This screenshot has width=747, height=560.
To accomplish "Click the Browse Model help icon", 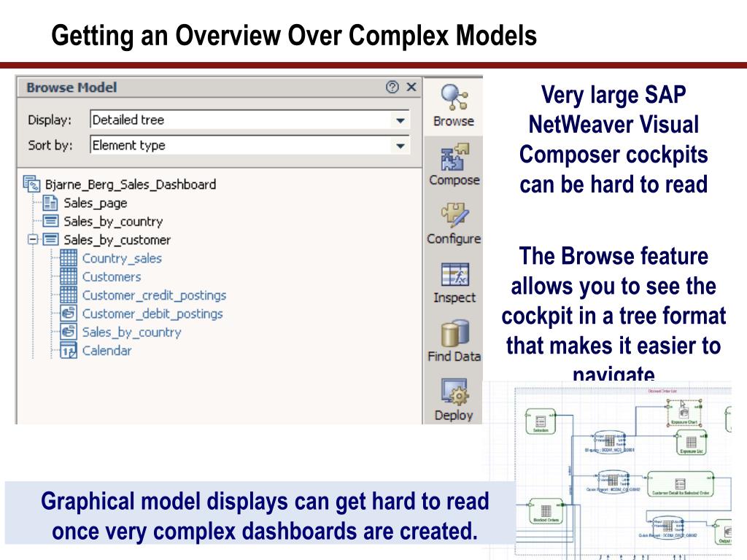I will pyautogui.click(x=392, y=87).
